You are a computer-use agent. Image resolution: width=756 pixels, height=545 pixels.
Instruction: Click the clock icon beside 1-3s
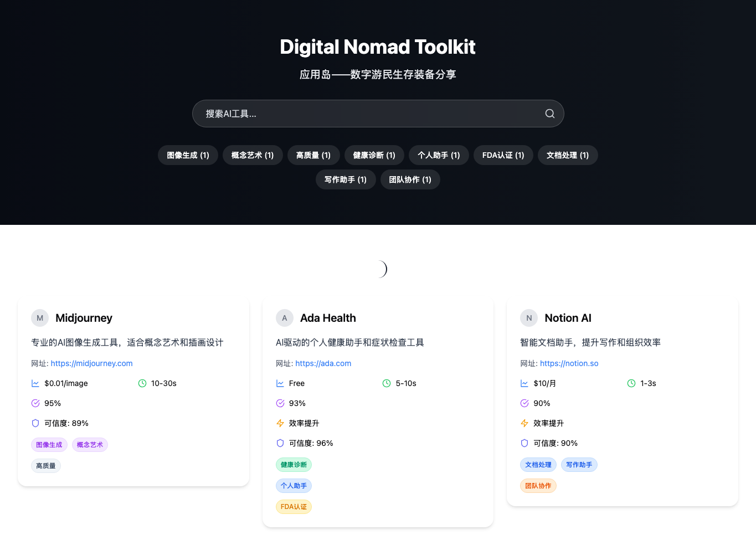[x=631, y=383]
